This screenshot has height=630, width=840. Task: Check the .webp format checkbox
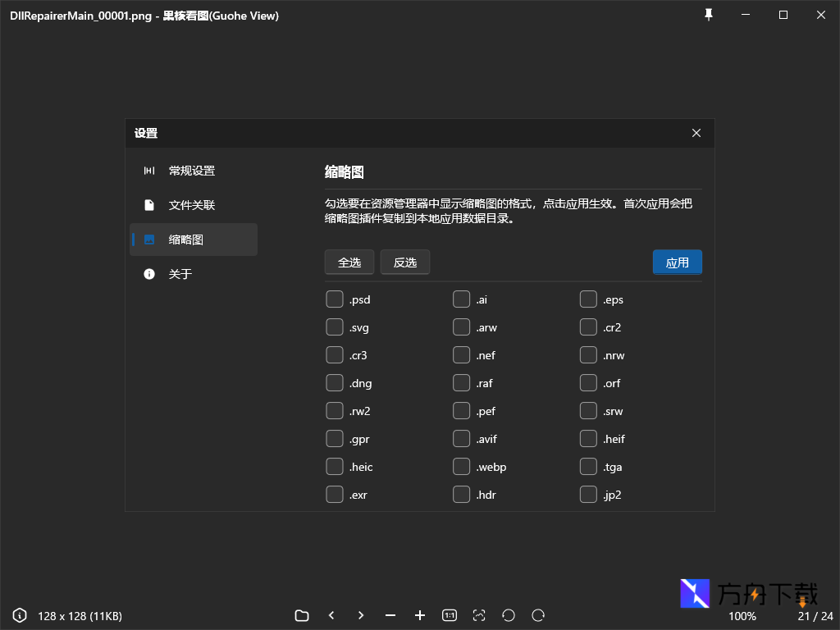pos(462,466)
